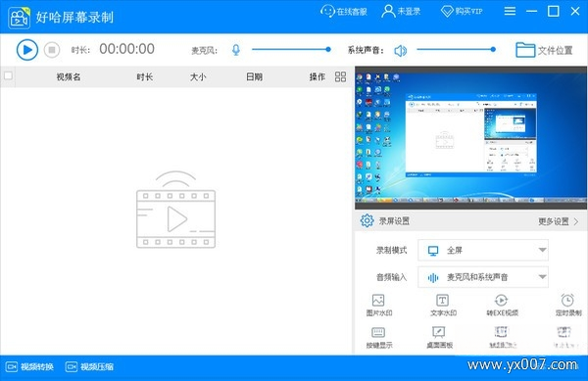Start recording with the play button
The width and height of the screenshot is (588, 381).
(x=27, y=49)
